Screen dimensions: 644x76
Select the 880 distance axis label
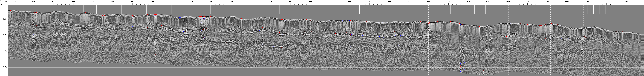coord(330,2)
